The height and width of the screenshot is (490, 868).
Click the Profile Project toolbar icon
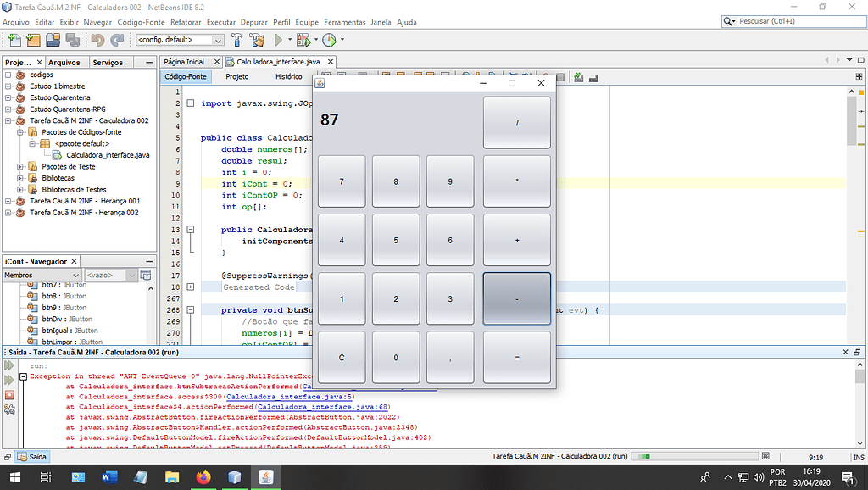click(x=328, y=40)
